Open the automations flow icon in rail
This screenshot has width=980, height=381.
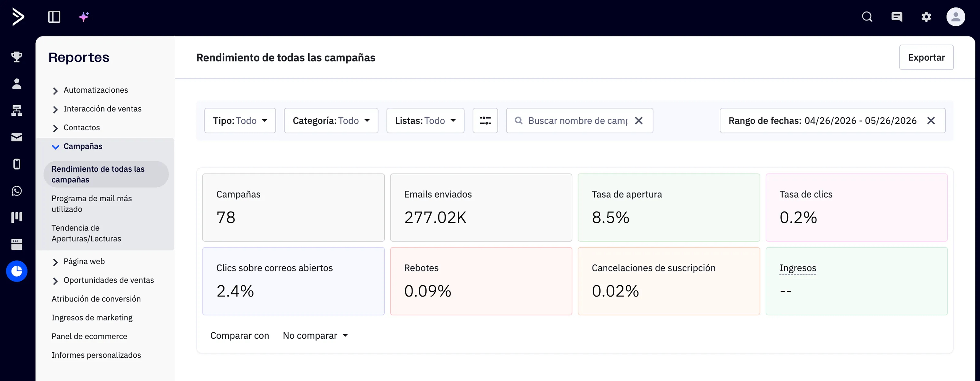[x=17, y=111]
